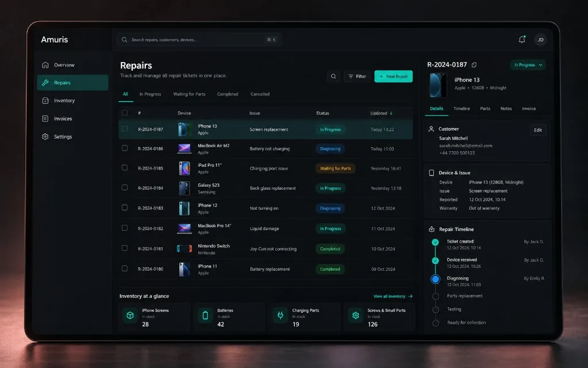Viewport: 588px width, 368px height.
Task: Switch to the Waiting for Parts tab
Action: point(189,94)
